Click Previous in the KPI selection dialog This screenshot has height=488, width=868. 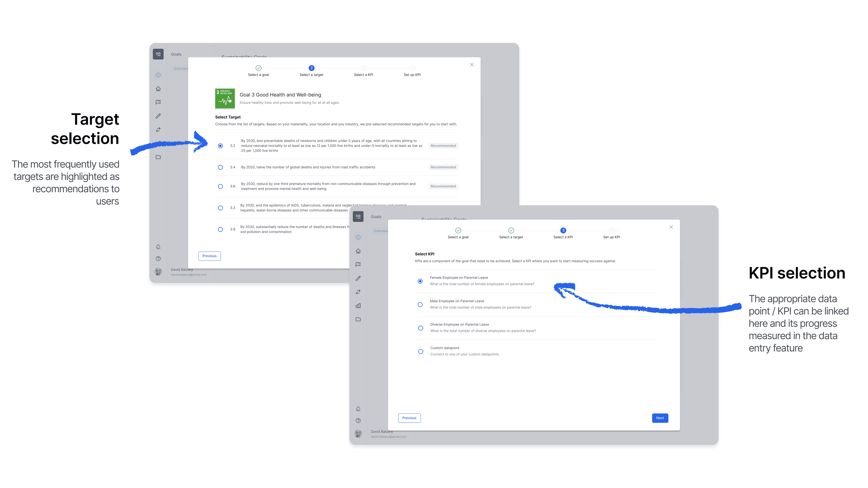pos(409,418)
